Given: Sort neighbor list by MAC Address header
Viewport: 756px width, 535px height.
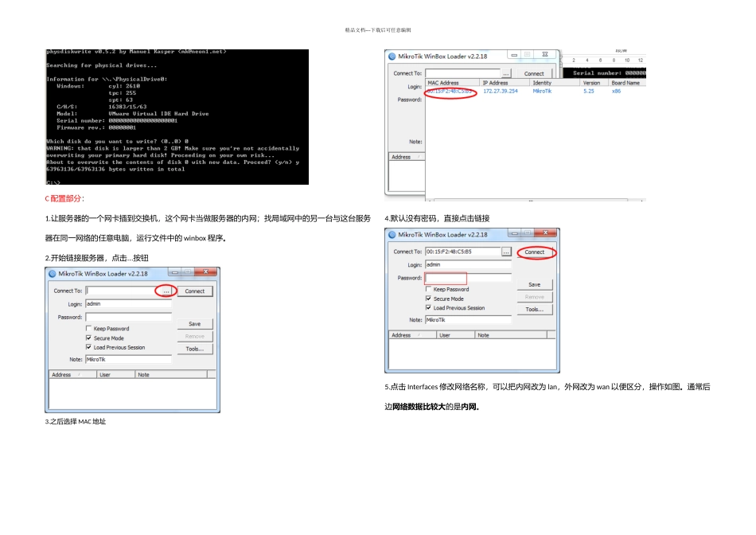Looking at the screenshot, I should 454,83.
